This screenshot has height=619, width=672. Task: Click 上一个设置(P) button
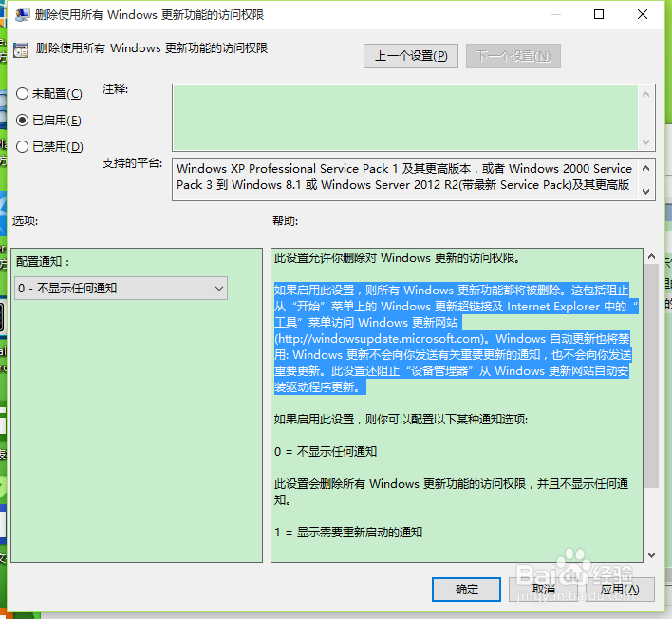click(411, 56)
